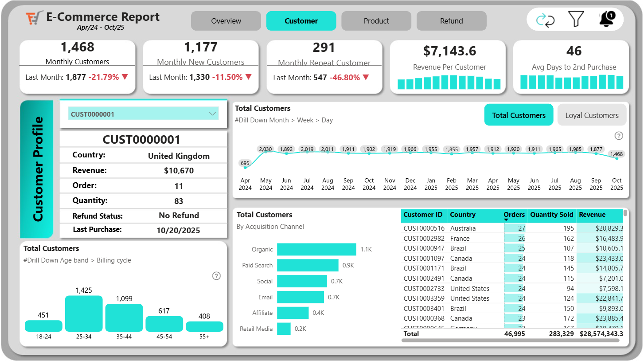Viewport: 644px width, 361px height.
Task: Click the United Kingdom country value
Action: [x=179, y=156]
